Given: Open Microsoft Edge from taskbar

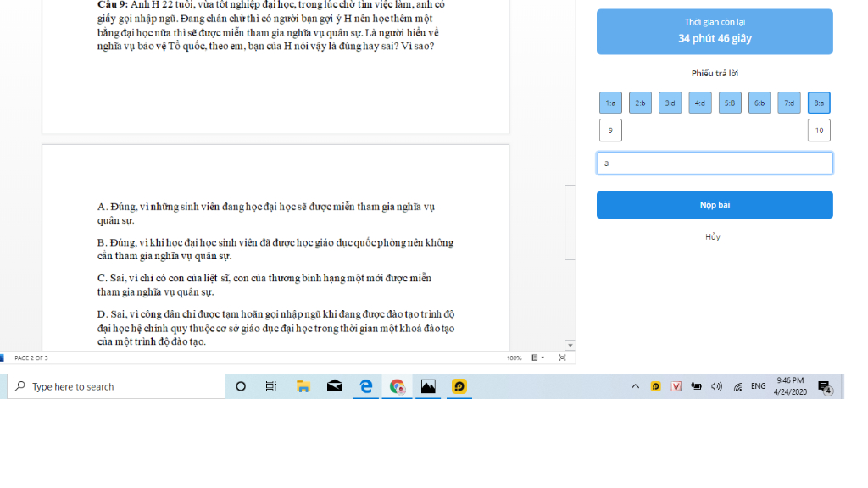Looking at the screenshot, I should point(366,386).
